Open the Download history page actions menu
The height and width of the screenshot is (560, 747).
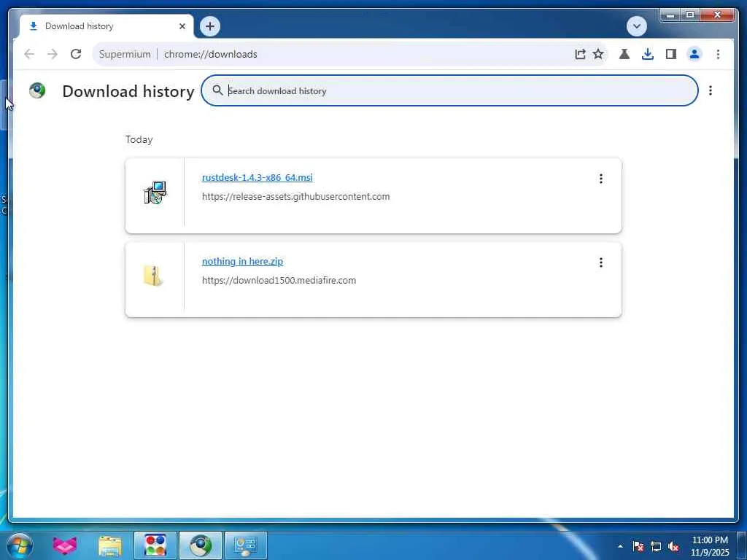pyautogui.click(x=711, y=90)
